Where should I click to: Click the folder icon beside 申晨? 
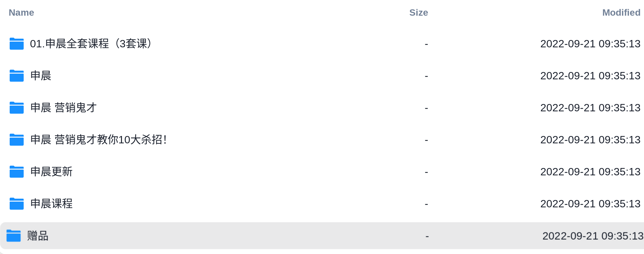pos(17,76)
